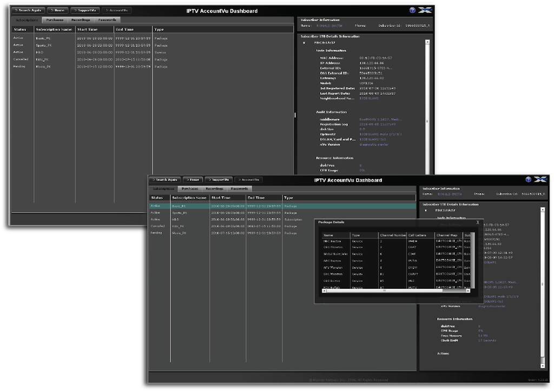This screenshot has height=392, width=554.
Task: Open the Registration log link in the back window
Action: (377, 124)
